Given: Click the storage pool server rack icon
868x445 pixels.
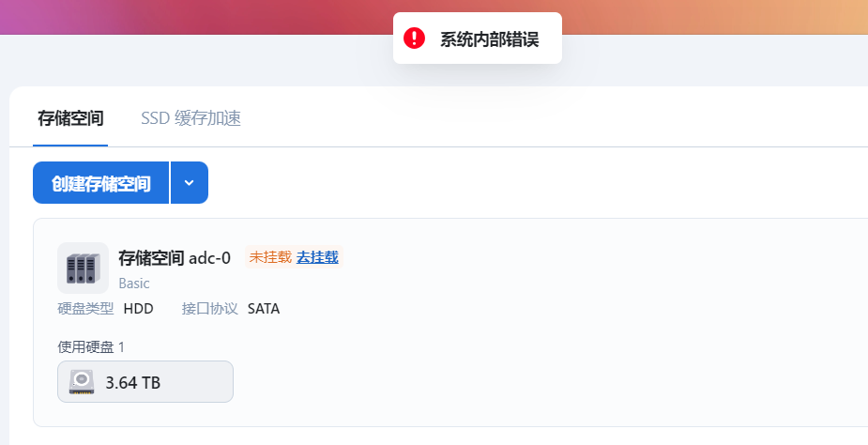Looking at the screenshot, I should pos(83,268).
